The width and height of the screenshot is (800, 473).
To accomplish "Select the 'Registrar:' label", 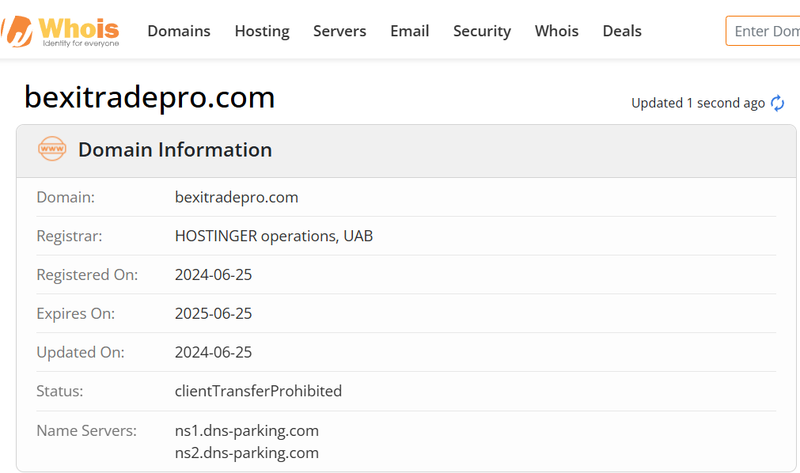I will [69, 236].
